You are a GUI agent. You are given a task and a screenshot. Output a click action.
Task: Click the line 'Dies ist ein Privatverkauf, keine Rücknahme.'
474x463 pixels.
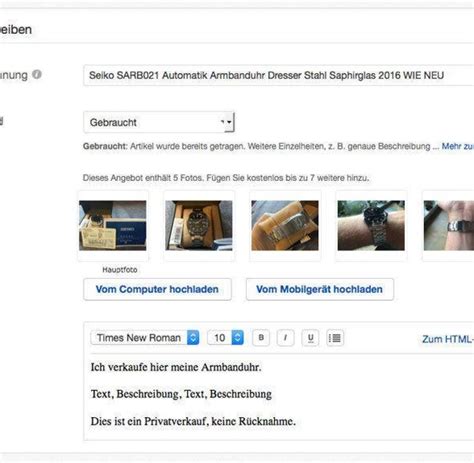coord(193,421)
